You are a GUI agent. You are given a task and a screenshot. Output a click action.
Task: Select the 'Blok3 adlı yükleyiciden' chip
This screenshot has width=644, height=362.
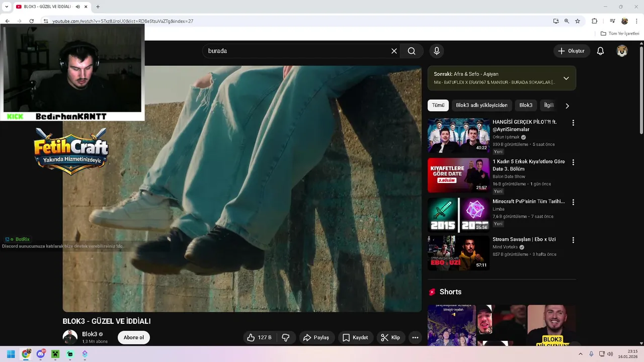481,105
